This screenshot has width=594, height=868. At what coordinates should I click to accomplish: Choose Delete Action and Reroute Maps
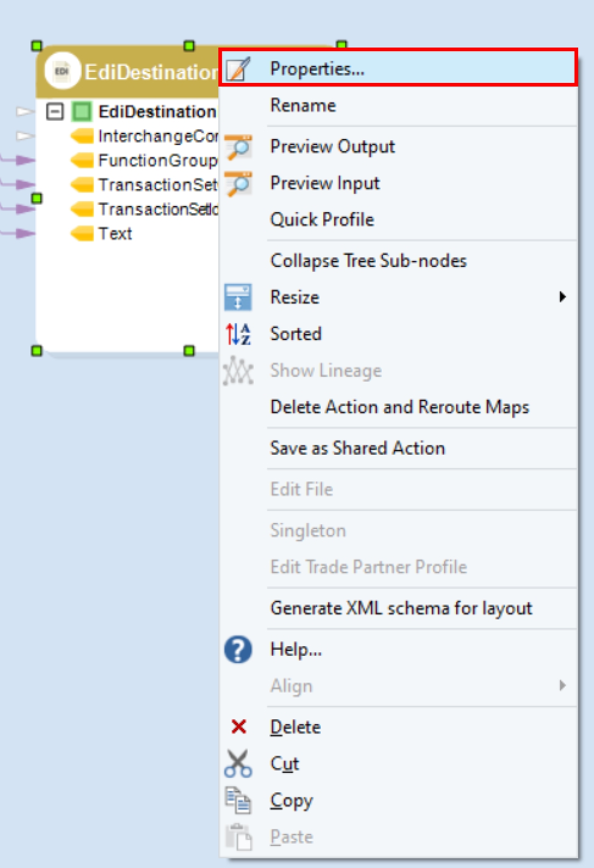tap(399, 407)
